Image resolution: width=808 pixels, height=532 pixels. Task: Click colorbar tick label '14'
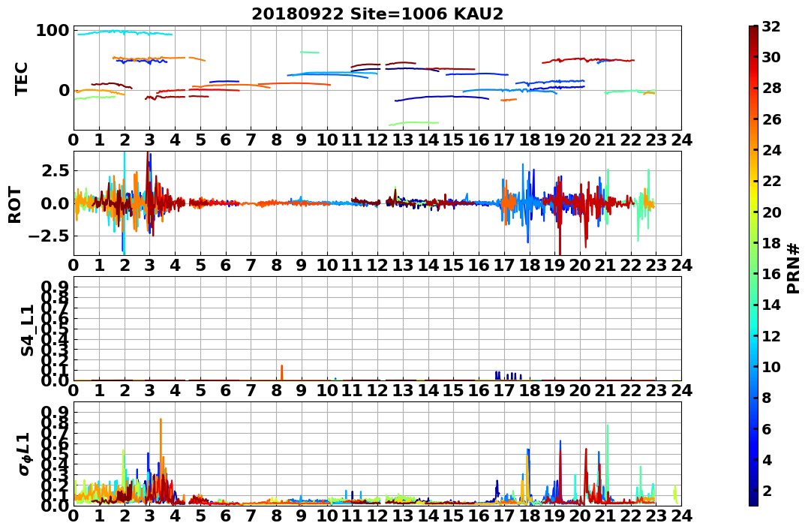(771, 305)
